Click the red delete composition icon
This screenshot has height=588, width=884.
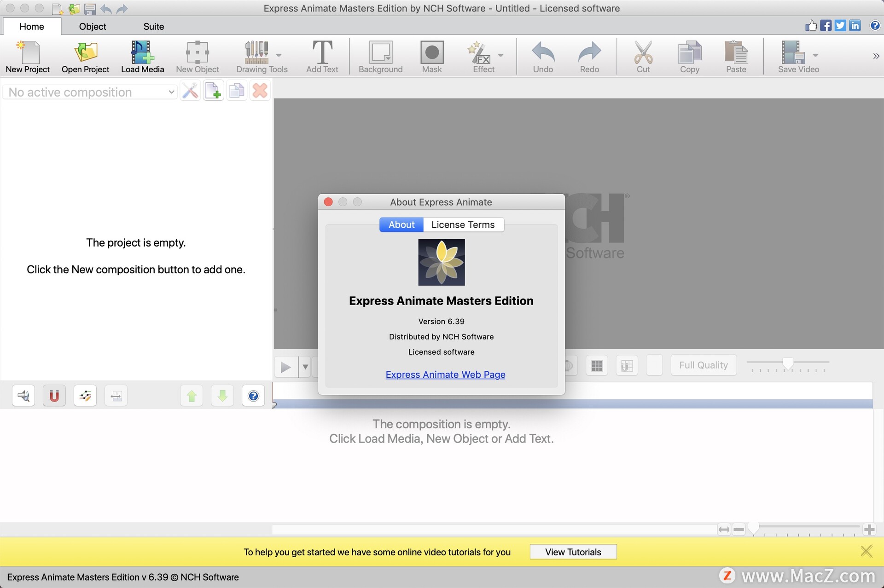pos(260,91)
